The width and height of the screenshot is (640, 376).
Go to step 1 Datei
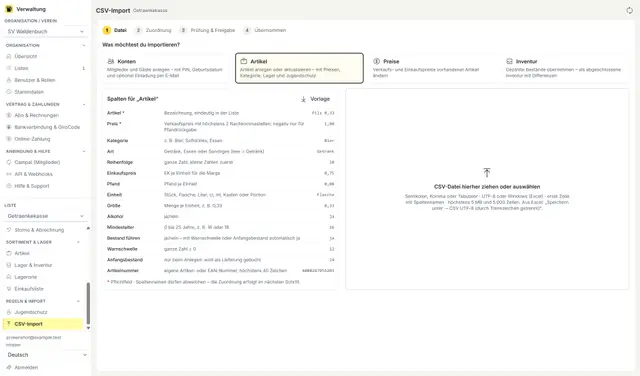(x=115, y=30)
